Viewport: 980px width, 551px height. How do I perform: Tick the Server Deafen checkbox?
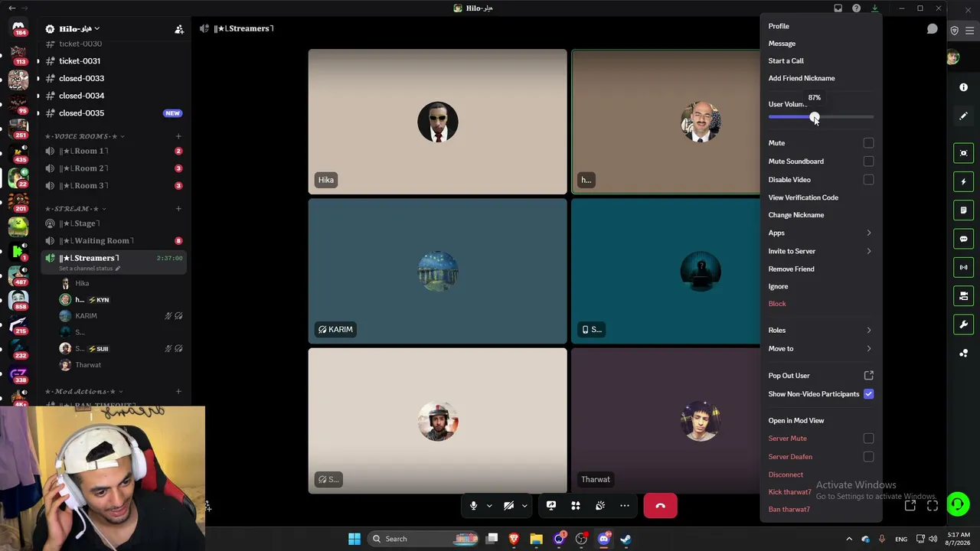(868, 457)
